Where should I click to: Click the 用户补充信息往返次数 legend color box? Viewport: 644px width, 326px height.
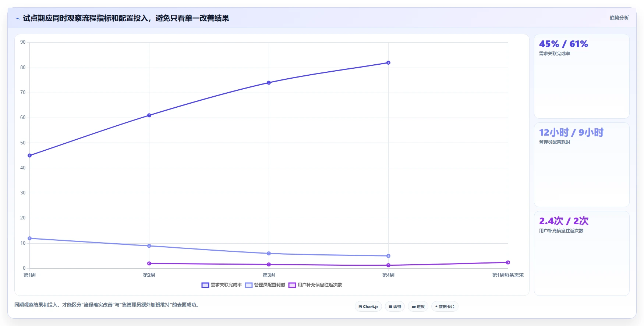(292, 285)
